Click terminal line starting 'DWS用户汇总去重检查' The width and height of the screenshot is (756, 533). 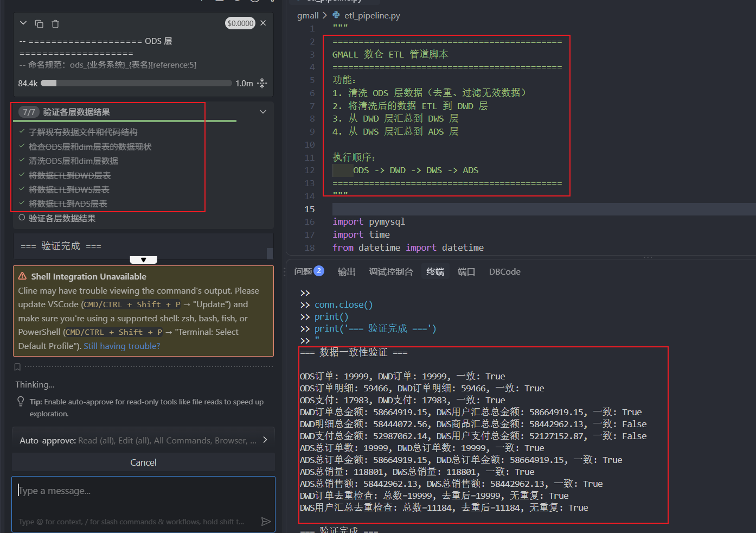coord(444,508)
